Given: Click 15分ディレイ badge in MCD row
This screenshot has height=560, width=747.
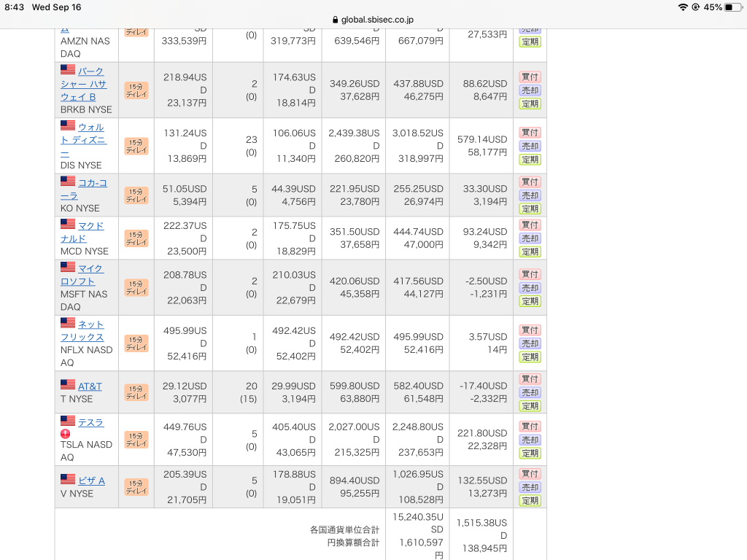Looking at the screenshot, I should [x=136, y=238].
